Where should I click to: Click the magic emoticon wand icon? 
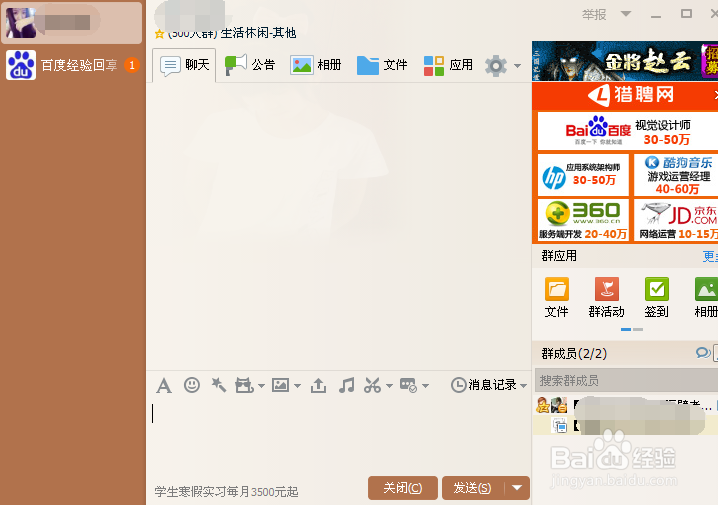click(x=218, y=385)
